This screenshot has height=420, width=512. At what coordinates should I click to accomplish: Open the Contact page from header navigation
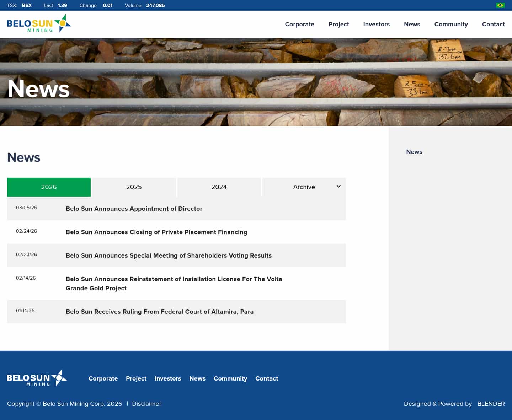pyautogui.click(x=493, y=24)
